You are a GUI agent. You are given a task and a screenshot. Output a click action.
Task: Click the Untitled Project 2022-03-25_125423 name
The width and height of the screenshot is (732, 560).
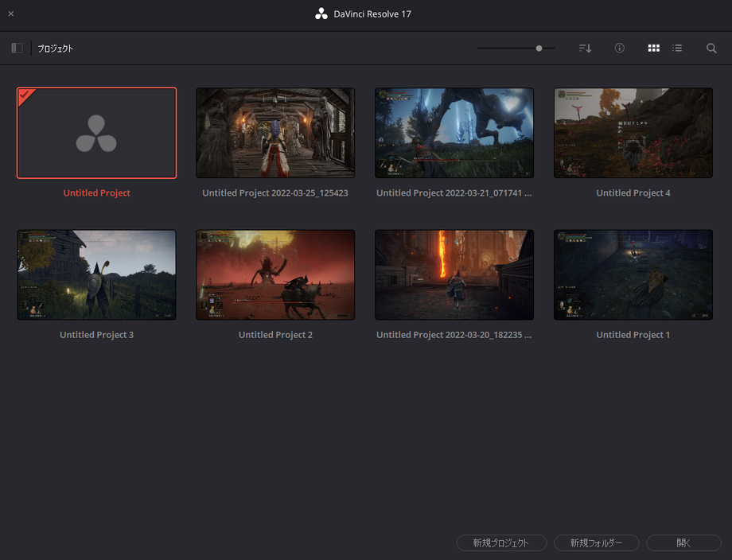click(275, 192)
